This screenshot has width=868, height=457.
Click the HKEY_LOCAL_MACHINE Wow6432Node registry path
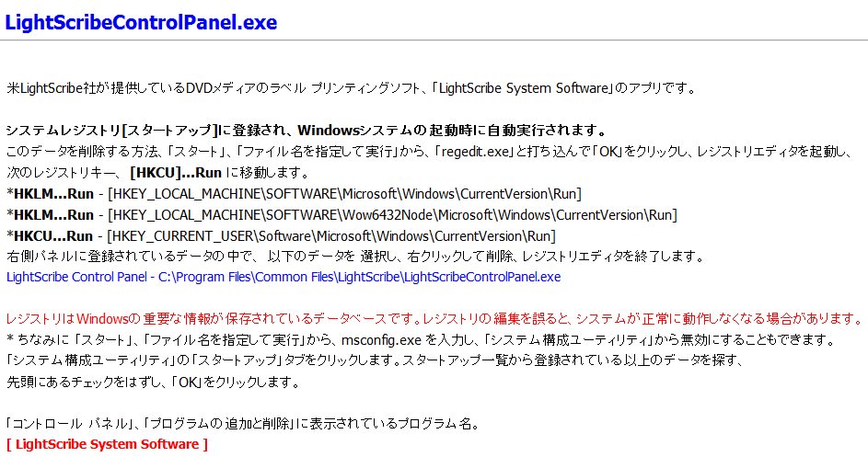tap(392, 214)
